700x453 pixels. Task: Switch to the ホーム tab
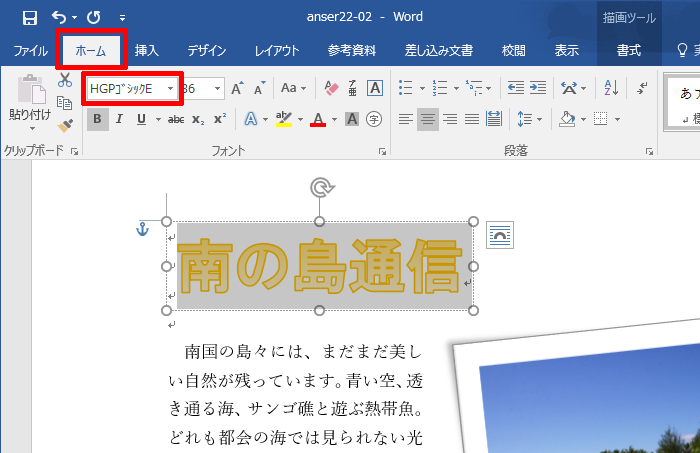91,51
